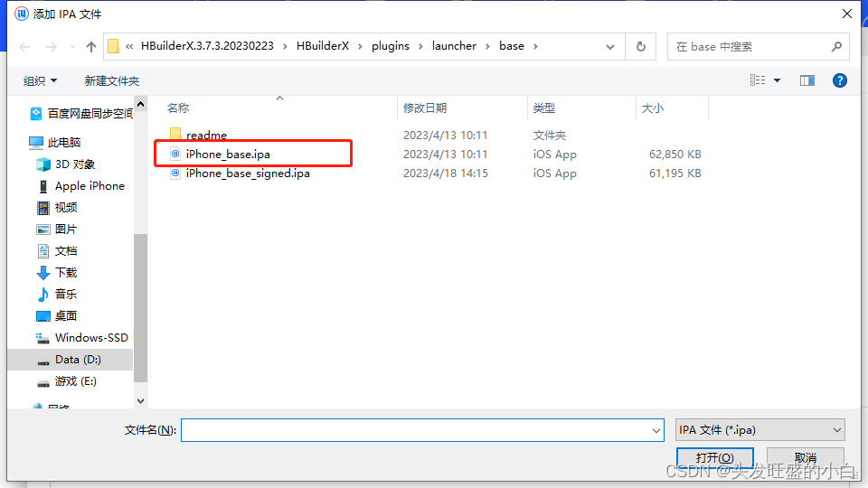868x488 pixels.
Task: Open address bar history dropdown
Action: (610, 47)
